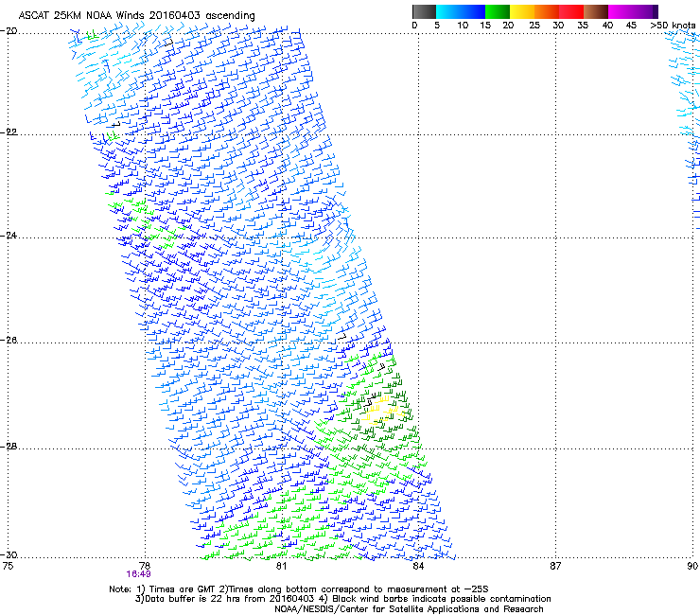Image resolution: width=700 pixels, height=615 pixels.
Task: Click the 78 longitude axis label
Action: (x=145, y=566)
